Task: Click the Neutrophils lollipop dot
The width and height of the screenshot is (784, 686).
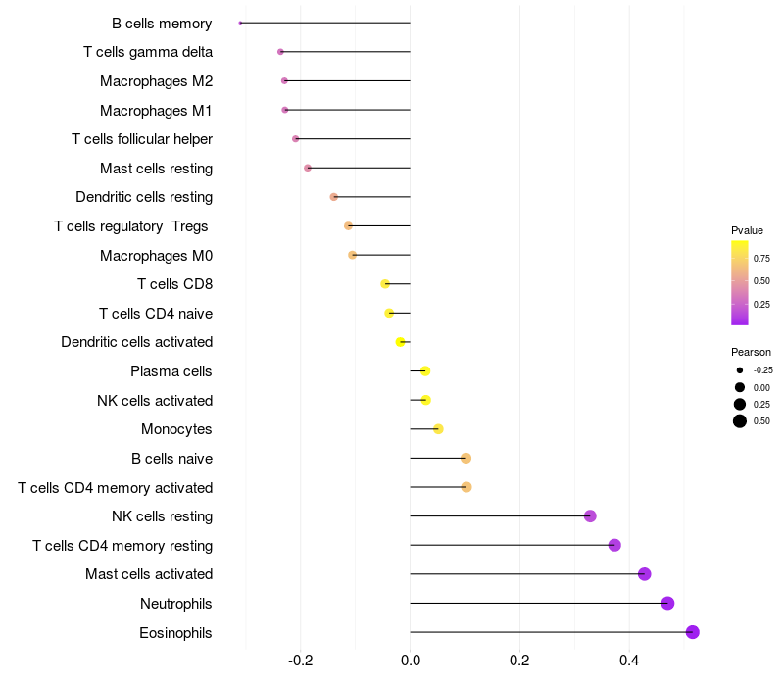Action: point(667,603)
